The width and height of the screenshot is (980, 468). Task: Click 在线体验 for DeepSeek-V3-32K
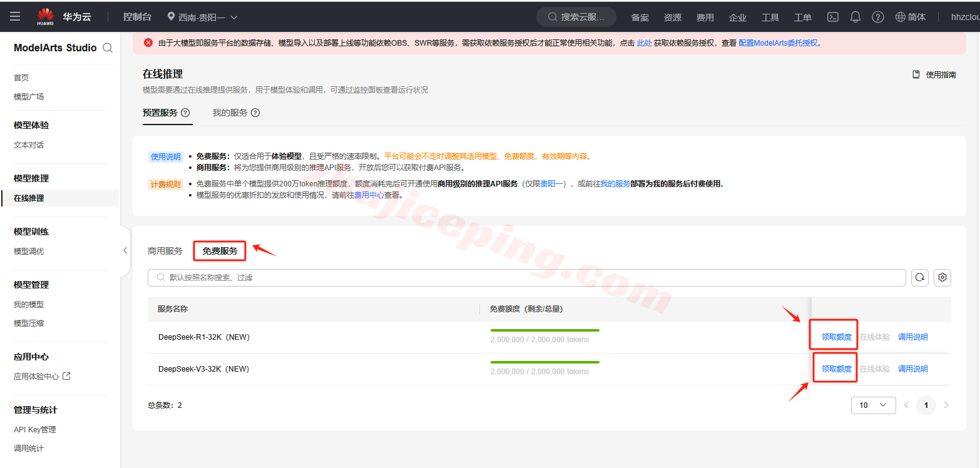875,369
